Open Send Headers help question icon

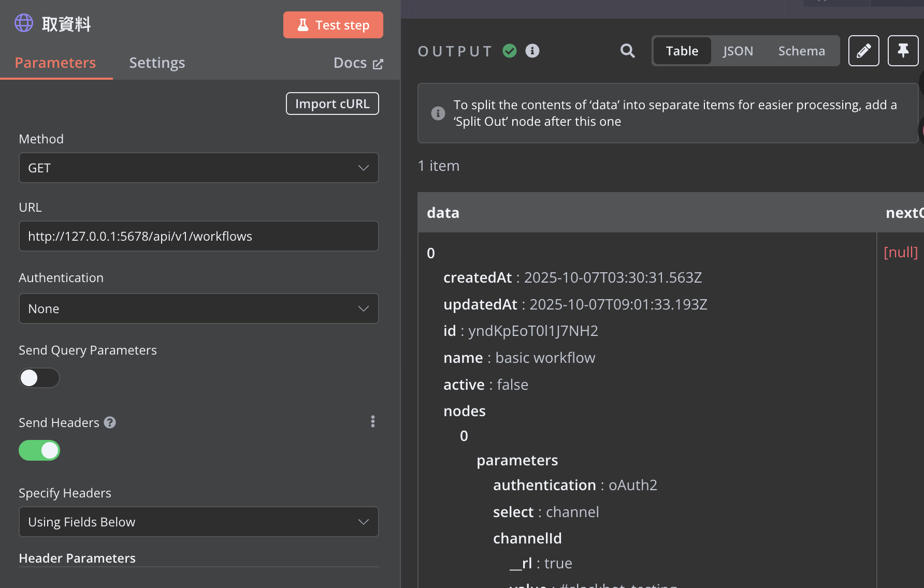pyautogui.click(x=110, y=422)
